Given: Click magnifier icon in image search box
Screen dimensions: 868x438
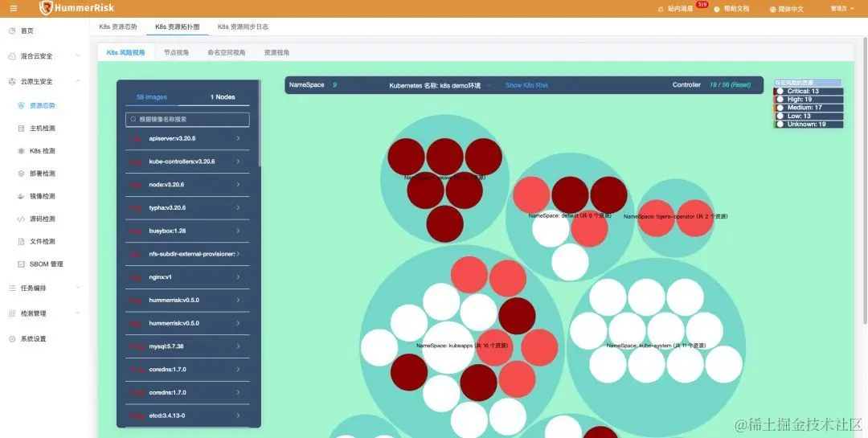Looking at the screenshot, I should point(133,119).
